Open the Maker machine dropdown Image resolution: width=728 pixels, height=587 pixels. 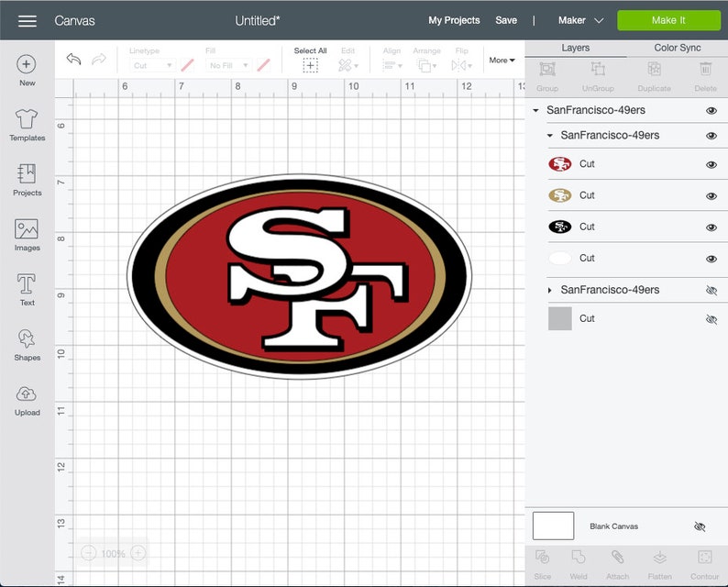pos(580,20)
